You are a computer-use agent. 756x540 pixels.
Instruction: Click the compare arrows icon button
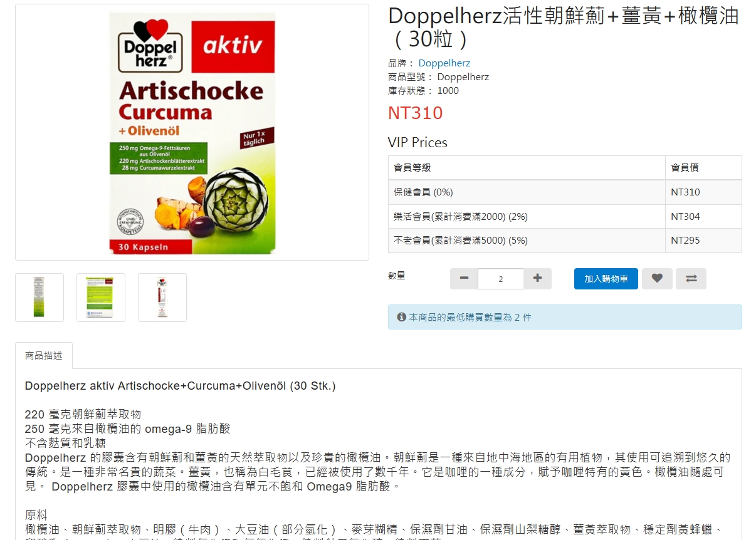[x=691, y=279]
